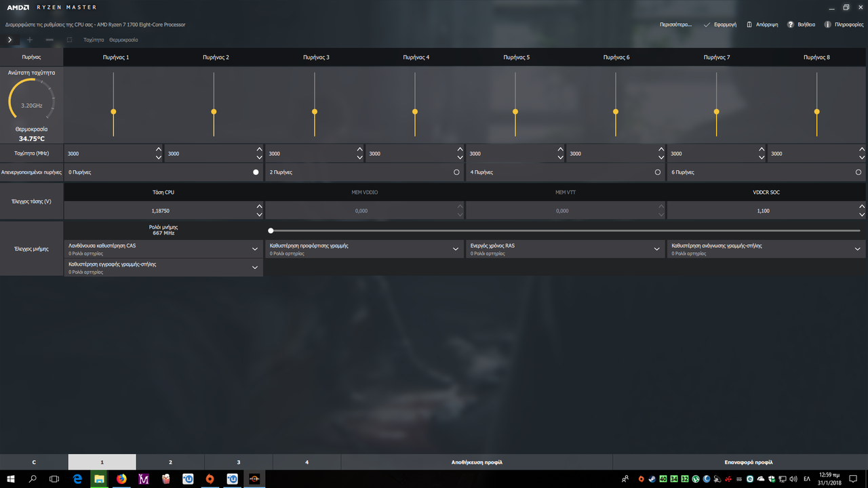The image size is (868, 488).
Task: Click Πυρήνας 8 column header
Action: (x=816, y=58)
